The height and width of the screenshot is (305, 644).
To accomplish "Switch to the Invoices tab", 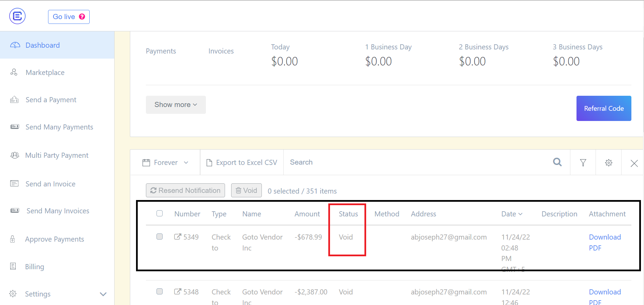I will pos(221,51).
